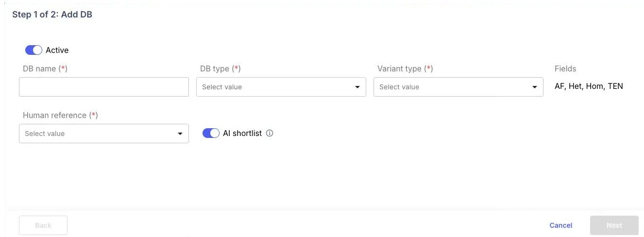Click the 'Human reference (*)' field label
Screen dimensions: 644x237
tap(60, 115)
